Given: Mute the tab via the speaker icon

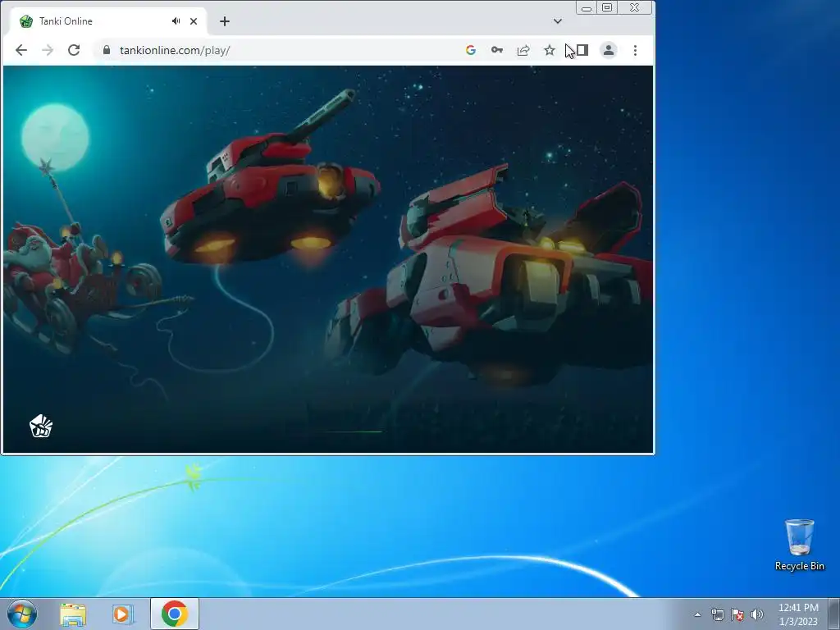Looking at the screenshot, I should (176, 21).
